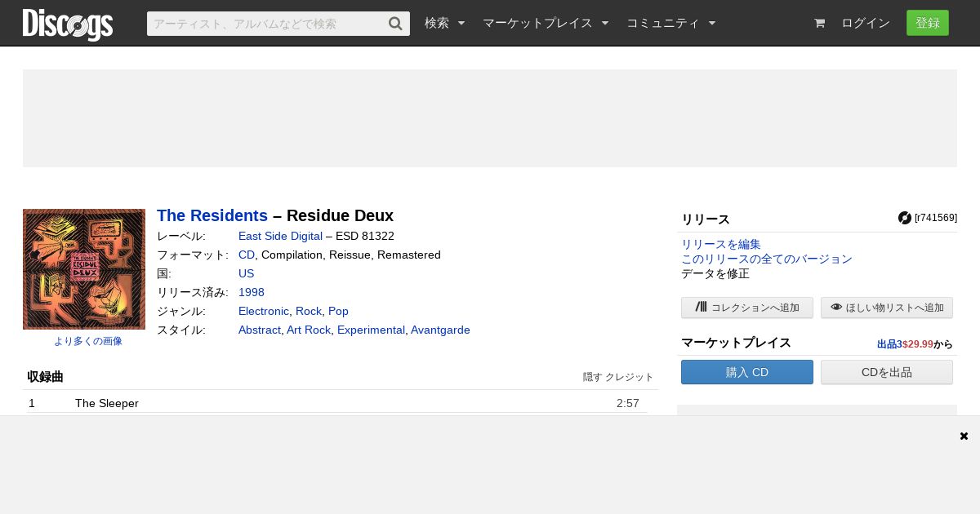This screenshot has height=514, width=980.
Task: Click the blue 購入 CD button
Action: [747, 372]
